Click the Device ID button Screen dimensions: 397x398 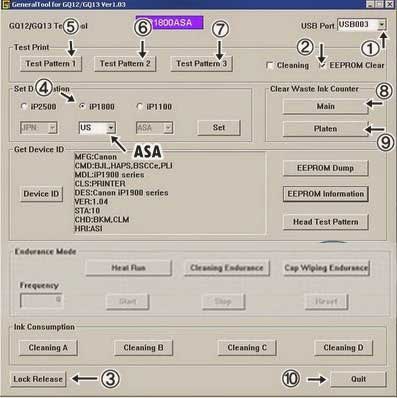coord(41,194)
